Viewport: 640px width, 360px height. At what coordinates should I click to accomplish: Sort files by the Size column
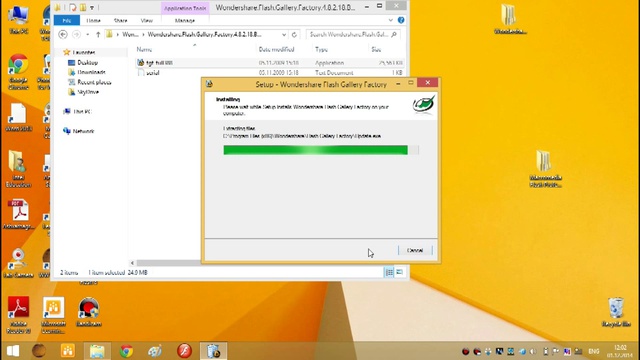coord(376,49)
